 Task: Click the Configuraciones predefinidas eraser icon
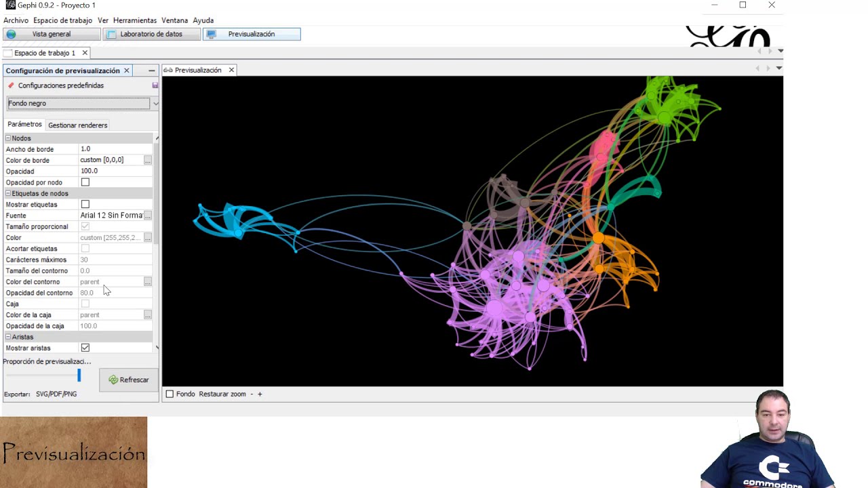(11, 85)
